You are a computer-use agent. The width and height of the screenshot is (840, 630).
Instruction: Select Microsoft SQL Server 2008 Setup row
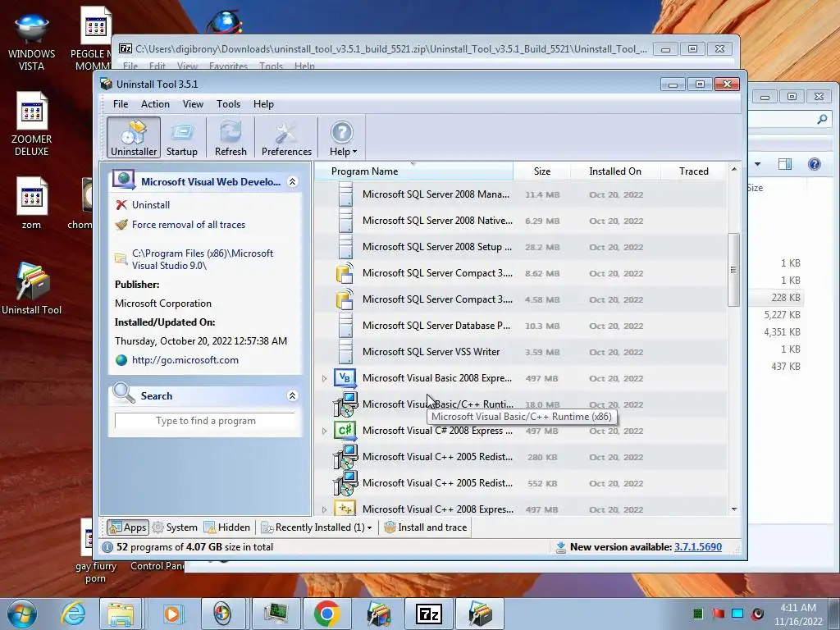521,247
